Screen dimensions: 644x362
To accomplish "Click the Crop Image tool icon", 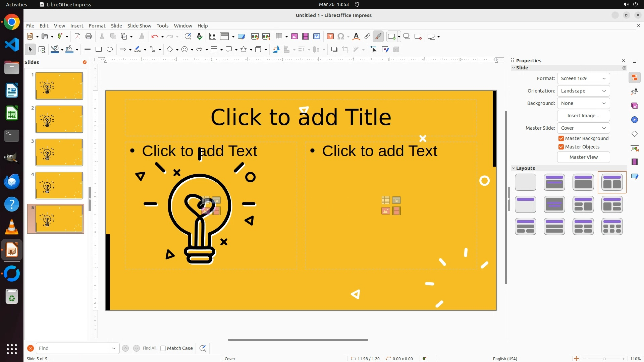I will tap(345, 50).
